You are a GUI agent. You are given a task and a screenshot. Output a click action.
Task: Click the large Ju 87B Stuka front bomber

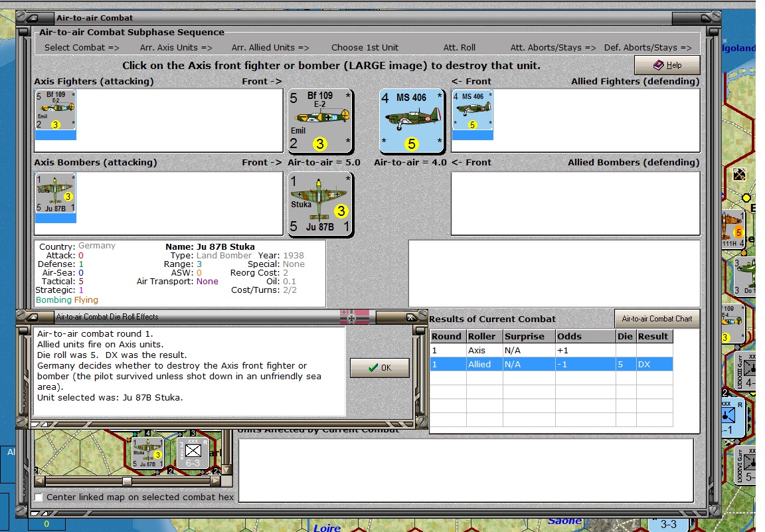point(321,204)
